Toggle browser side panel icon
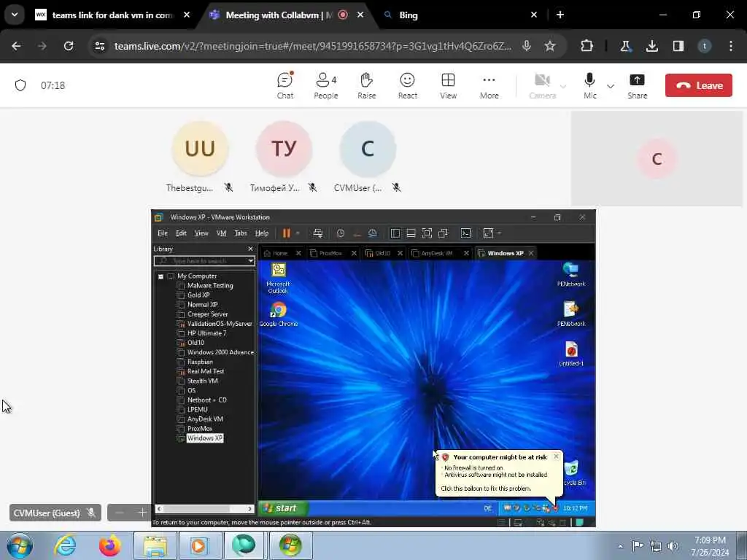747x560 pixels. click(678, 46)
